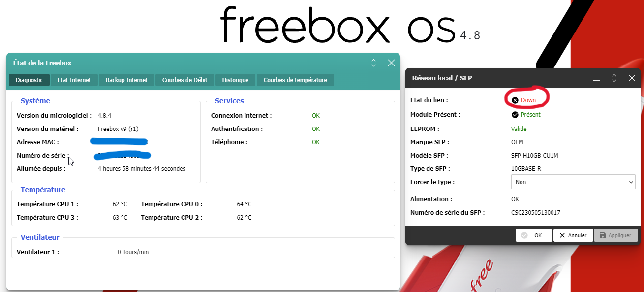This screenshot has width=644, height=292.
Task: Click the EEPROM 'Valide' status
Action: click(x=519, y=129)
